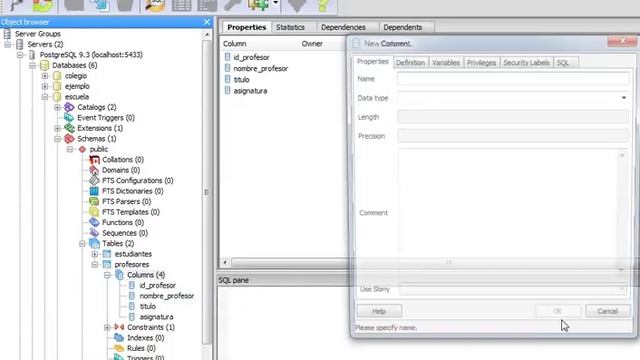Switch to the Dependencies tab
Viewport: 640px width, 360px height.
point(343,27)
